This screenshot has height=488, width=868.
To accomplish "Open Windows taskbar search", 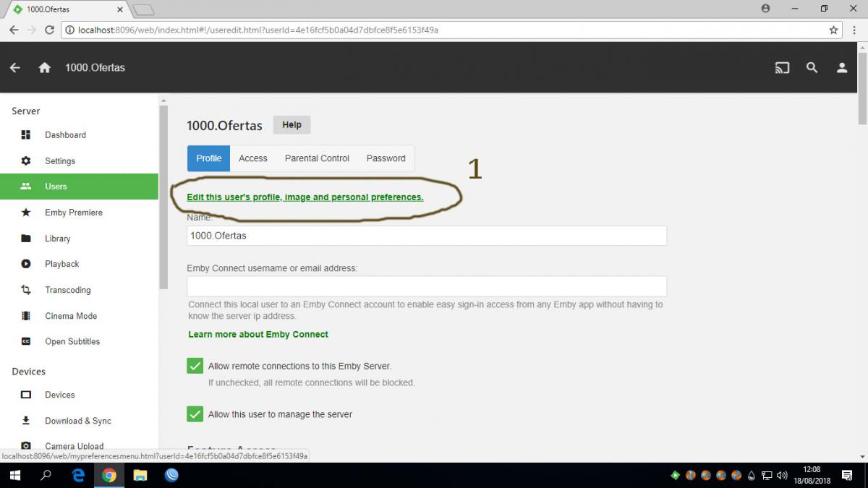I will click(x=46, y=476).
